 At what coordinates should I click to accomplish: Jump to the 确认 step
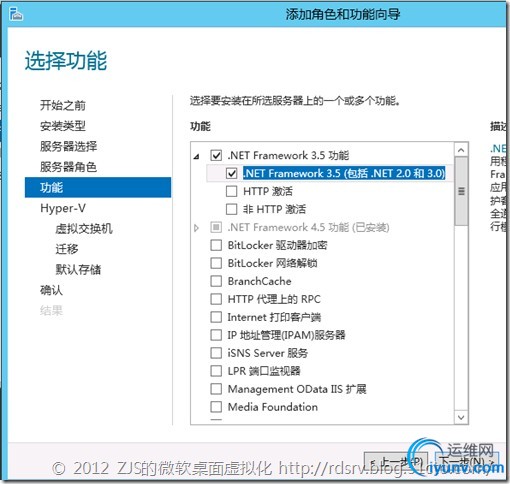pyautogui.click(x=51, y=290)
